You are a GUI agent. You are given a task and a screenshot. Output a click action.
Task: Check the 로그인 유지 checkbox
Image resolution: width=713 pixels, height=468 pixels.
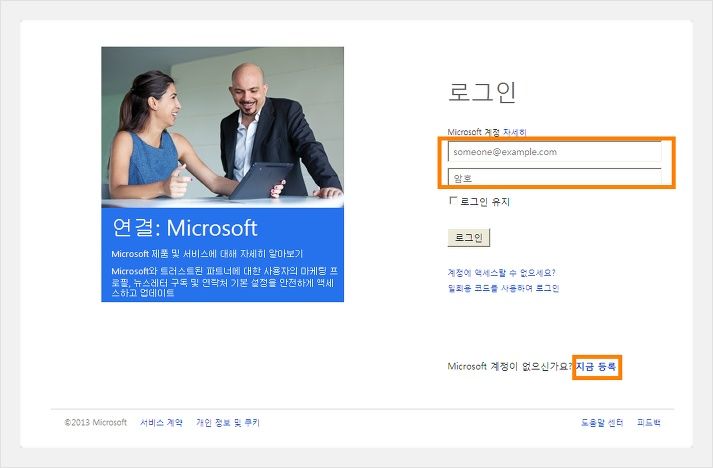coord(452,200)
